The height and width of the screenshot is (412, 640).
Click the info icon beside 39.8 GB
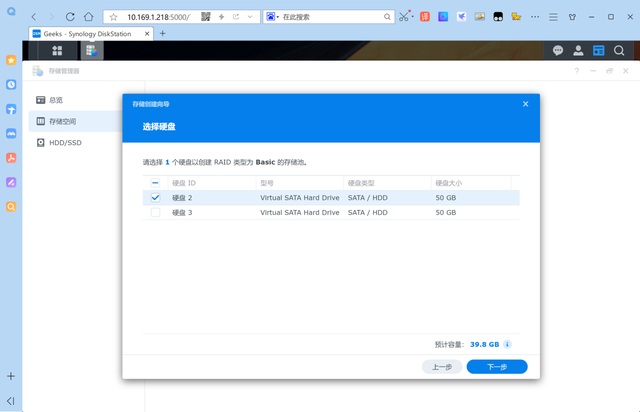507,344
